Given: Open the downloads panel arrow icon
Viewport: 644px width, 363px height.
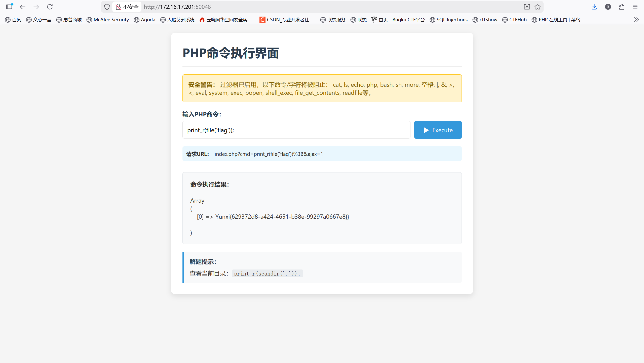Looking at the screenshot, I should point(594,7).
